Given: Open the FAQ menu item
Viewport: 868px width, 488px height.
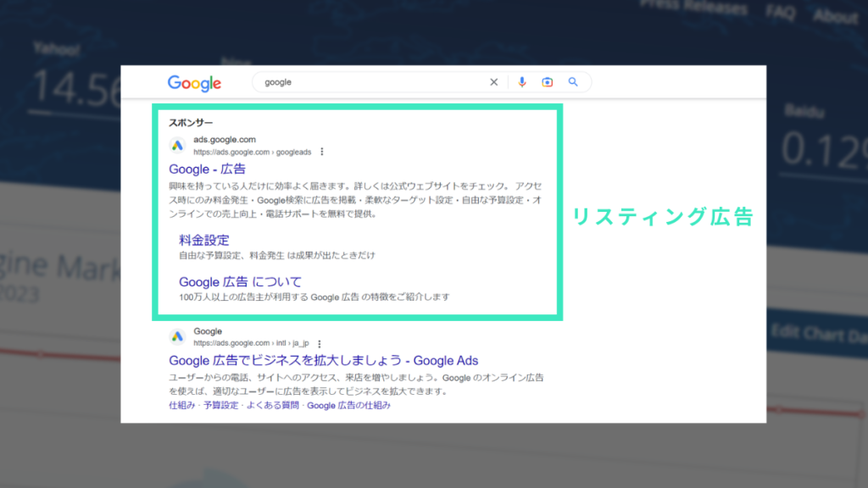Looking at the screenshot, I should pyautogui.click(x=779, y=14).
